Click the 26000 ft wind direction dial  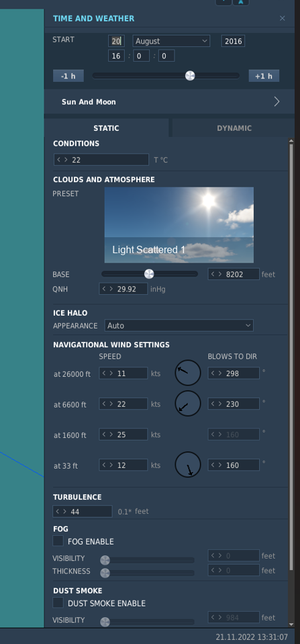(188, 373)
